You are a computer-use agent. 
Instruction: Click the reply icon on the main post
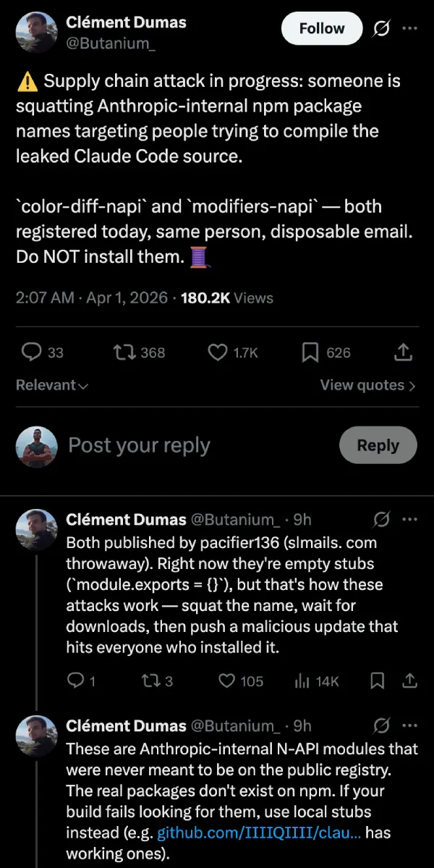click(30, 353)
